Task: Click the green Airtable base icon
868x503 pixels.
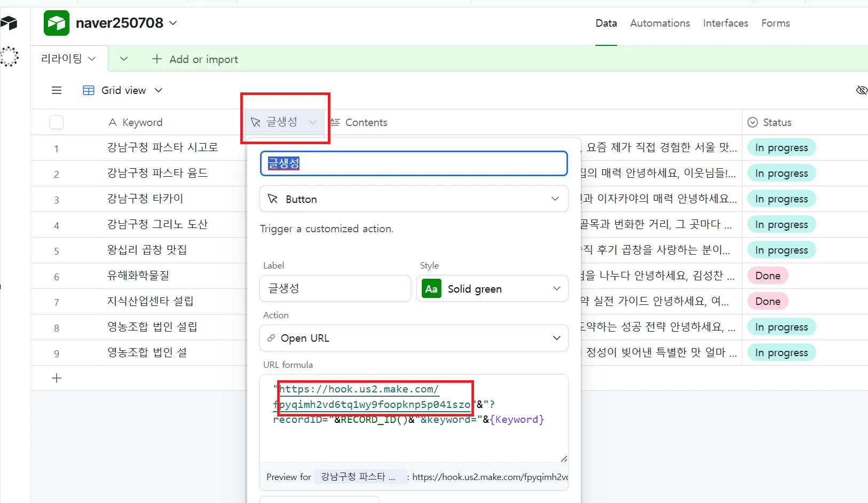Action: point(57,23)
